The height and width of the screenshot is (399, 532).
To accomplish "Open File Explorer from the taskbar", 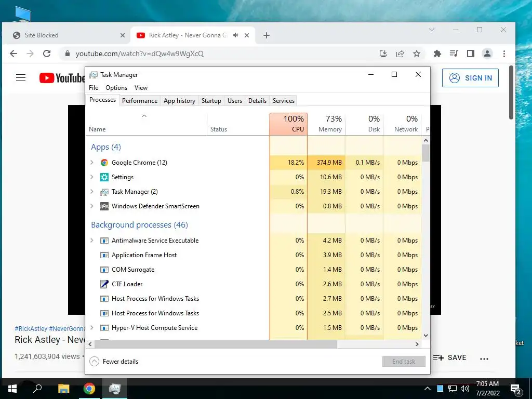I will pyautogui.click(x=63, y=389).
